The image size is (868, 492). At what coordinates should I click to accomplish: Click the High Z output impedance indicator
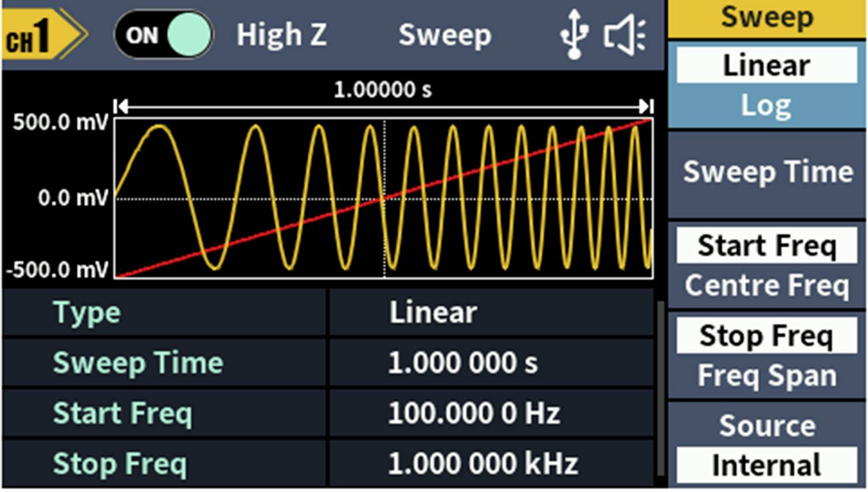[282, 35]
